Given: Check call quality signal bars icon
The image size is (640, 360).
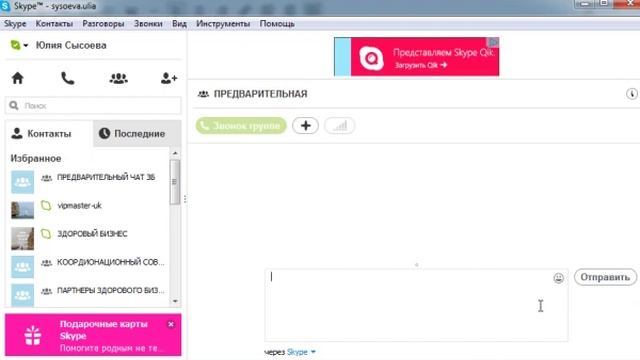Looking at the screenshot, I should click(x=340, y=126).
